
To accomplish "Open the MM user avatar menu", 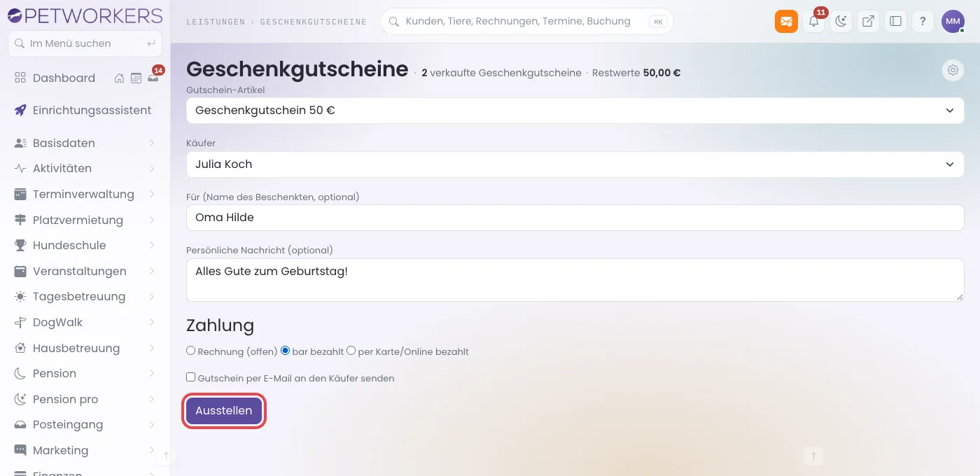I will coord(953,22).
